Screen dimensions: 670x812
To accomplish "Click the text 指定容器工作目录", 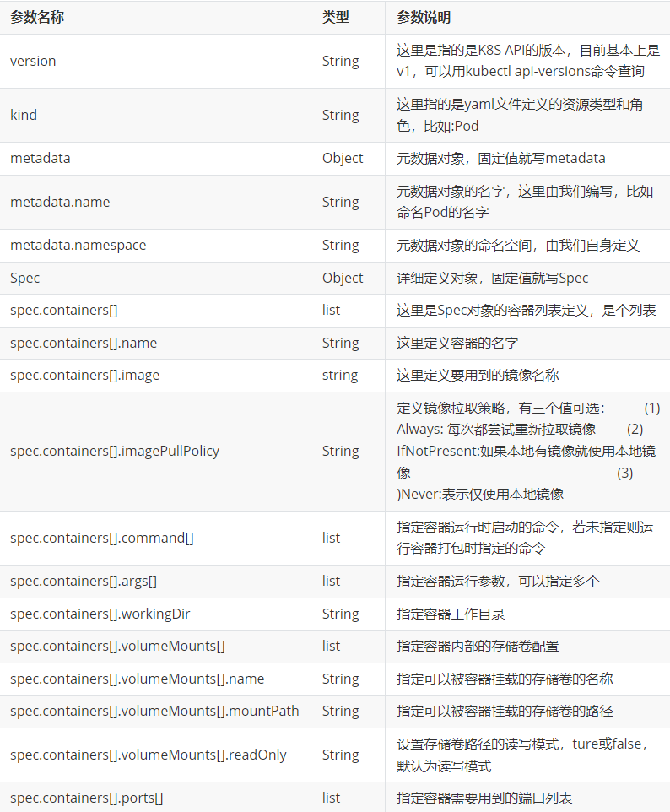I will tap(451, 614).
